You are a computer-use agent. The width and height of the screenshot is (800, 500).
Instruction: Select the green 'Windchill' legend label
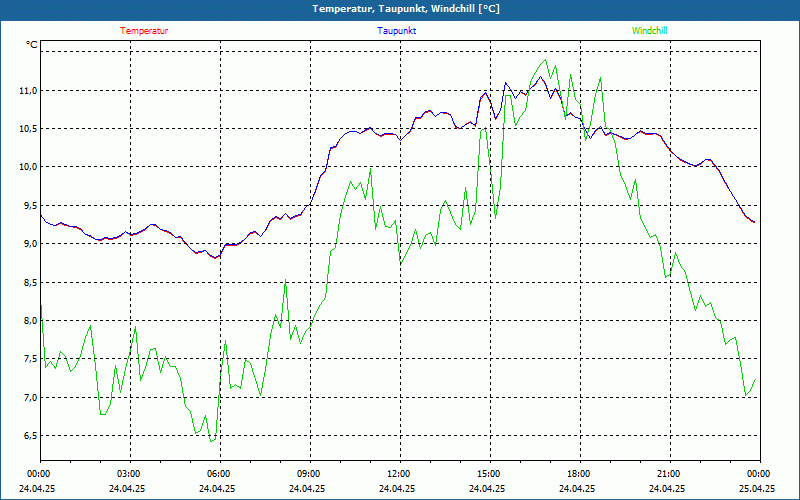pyautogui.click(x=649, y=31)
